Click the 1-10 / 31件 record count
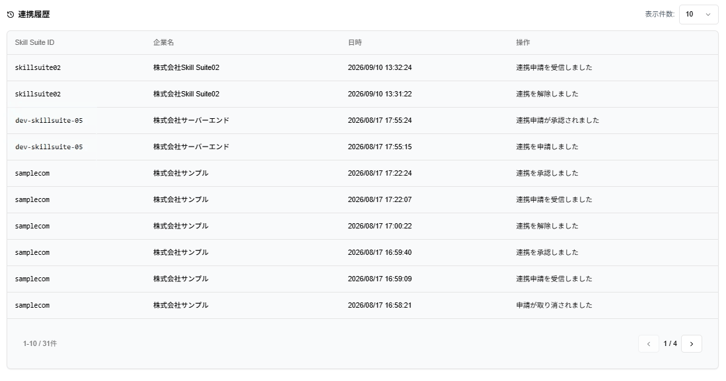This screenshot has height=381, width=726. click(x=40, y=344)
